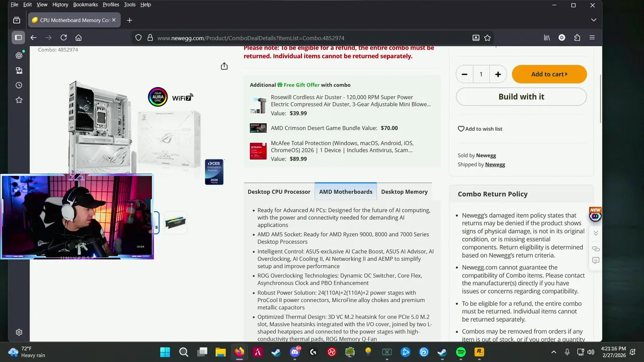Click the install-as-app icon in address bar
This screenshot has width=644, height=362.
[476, 38]
